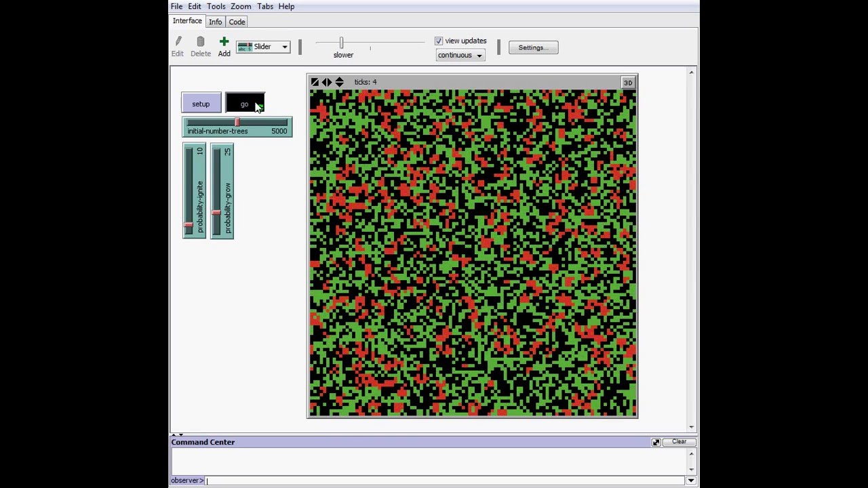Switch to the Code tab

pyautogui.click(x=237, y=22)
